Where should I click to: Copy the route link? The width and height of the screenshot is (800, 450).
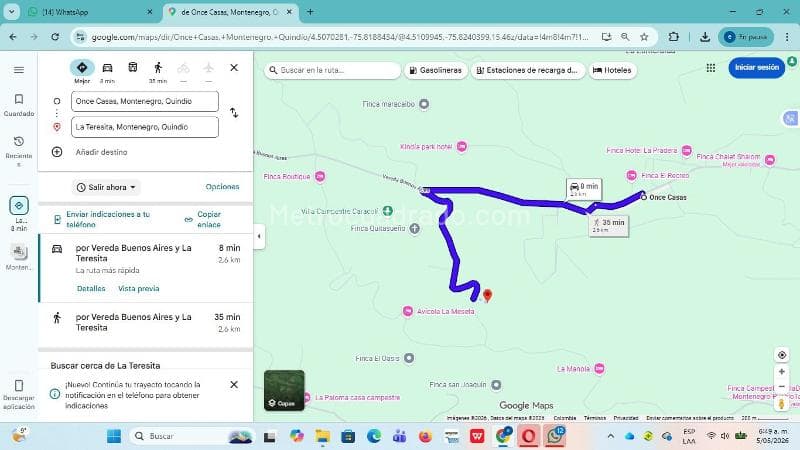point(203,219)
